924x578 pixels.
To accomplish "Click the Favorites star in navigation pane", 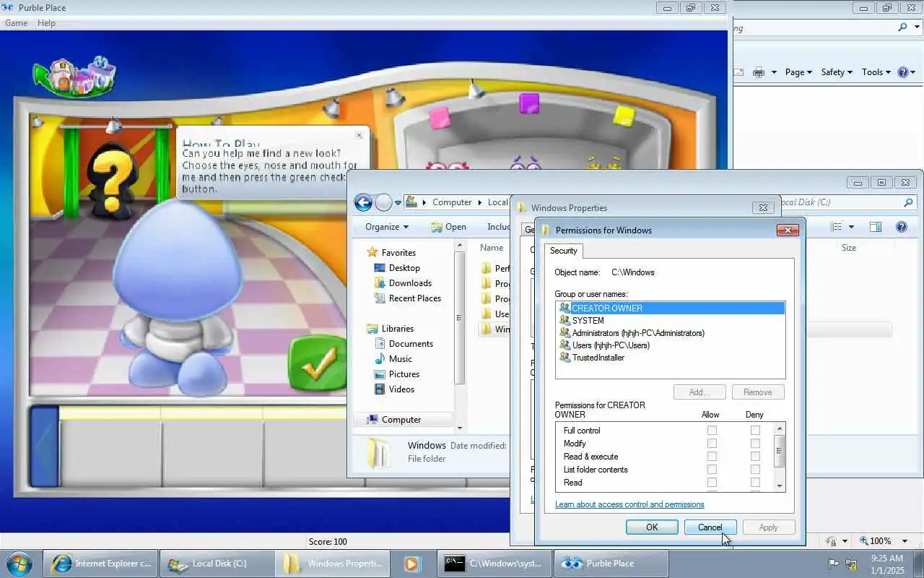I will pyautogui.click(x=372, y=252).
